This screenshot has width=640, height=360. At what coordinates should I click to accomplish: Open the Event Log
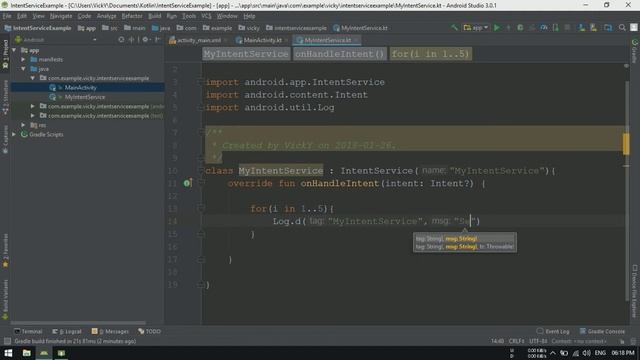(553, 331)
